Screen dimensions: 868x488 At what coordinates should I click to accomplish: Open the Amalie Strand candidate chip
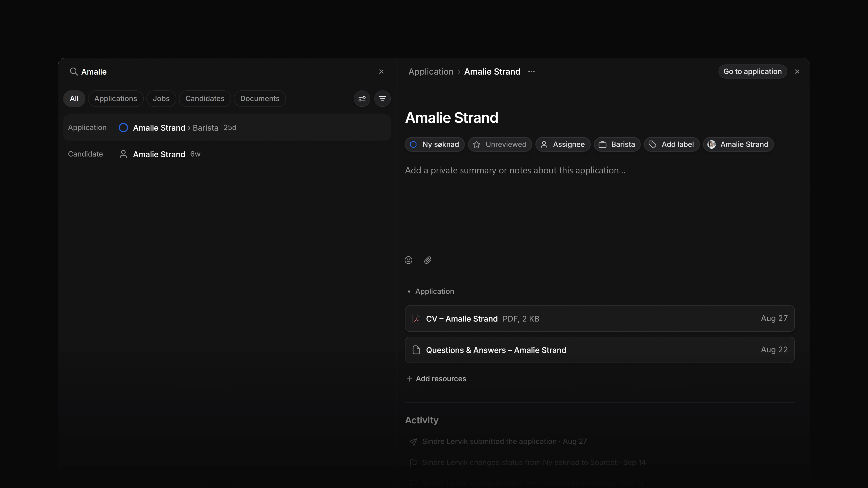point(738,145)
